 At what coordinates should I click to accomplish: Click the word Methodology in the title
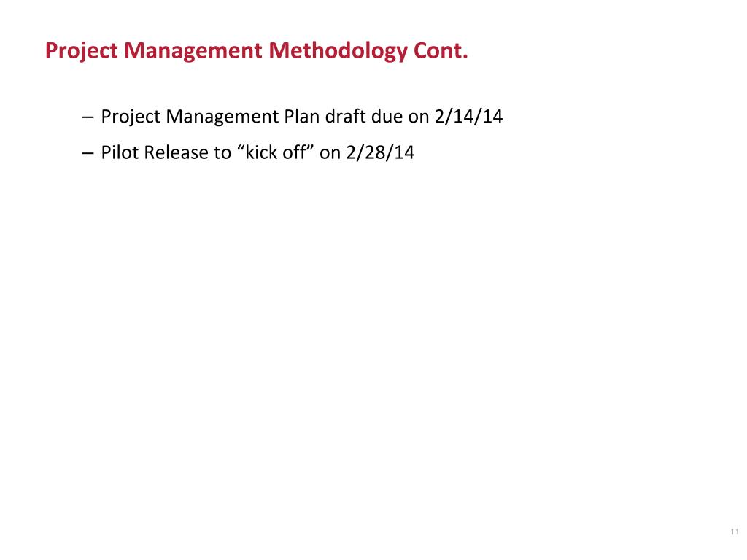tap(338, 51)
